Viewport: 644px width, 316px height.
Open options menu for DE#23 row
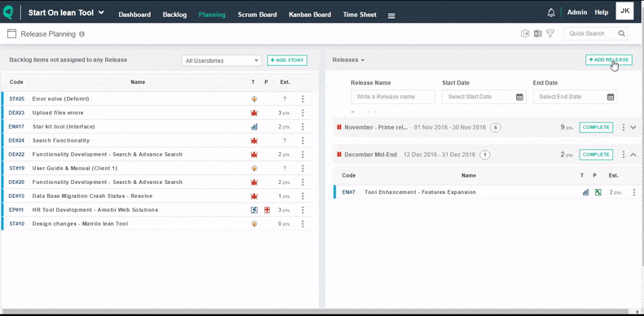click(302, 113)
